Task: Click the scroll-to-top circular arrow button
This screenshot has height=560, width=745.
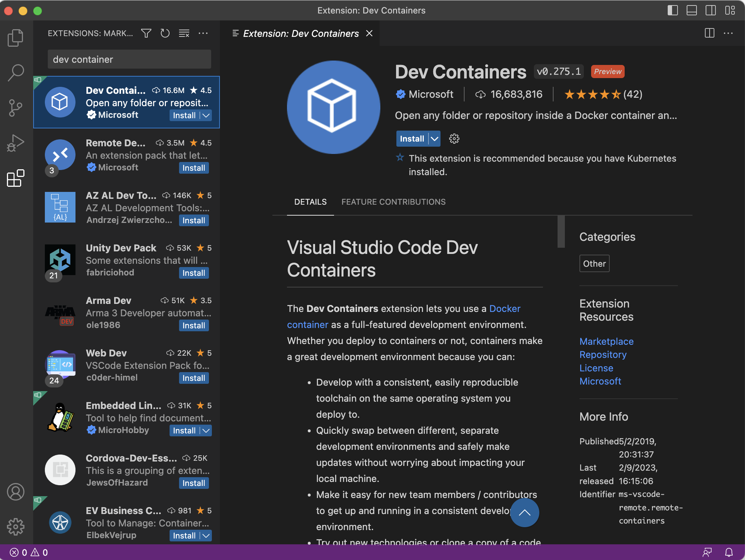Action: click(x=524, y=512)
